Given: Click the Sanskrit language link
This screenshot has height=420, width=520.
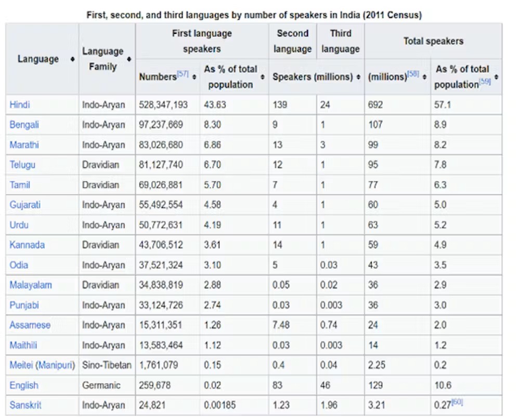Looking at the screenshot, I should (x=25, y=405).
